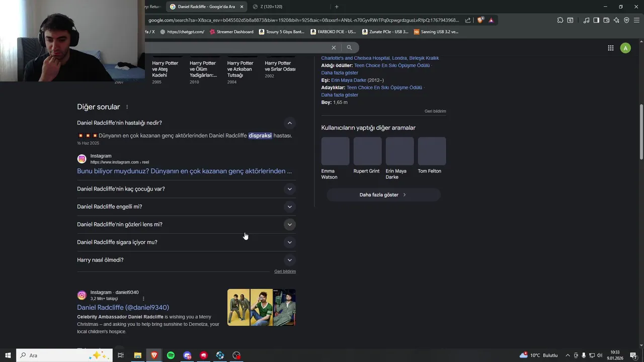Open the 'Zunate PCIe - USB 3...' bookmark
Image resolution: width=644 pixels, height=362 pixels.
(x=385, y=32)
